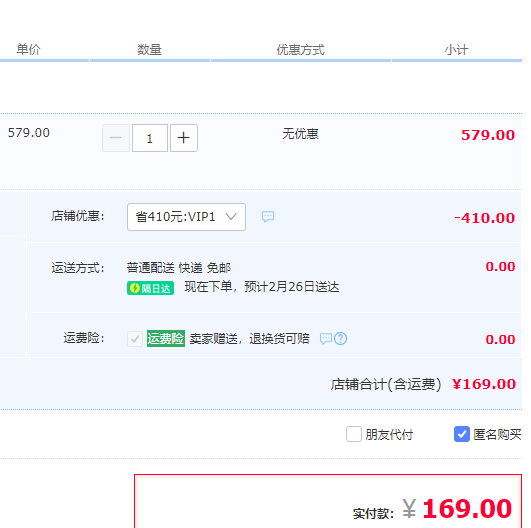
Task: Decrease quantity with the minus button
Action: pos(116,138)
